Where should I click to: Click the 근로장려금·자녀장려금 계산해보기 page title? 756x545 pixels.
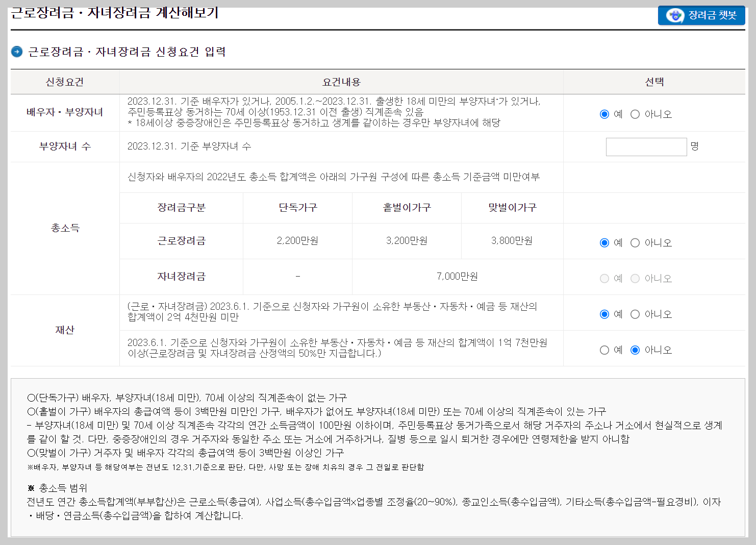(115, 12)
